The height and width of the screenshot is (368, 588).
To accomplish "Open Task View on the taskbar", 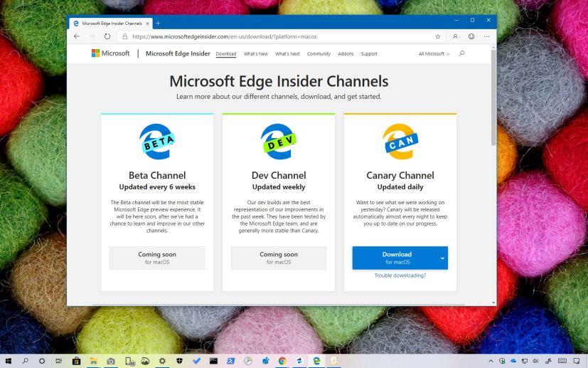I will [x=58, y=362].
